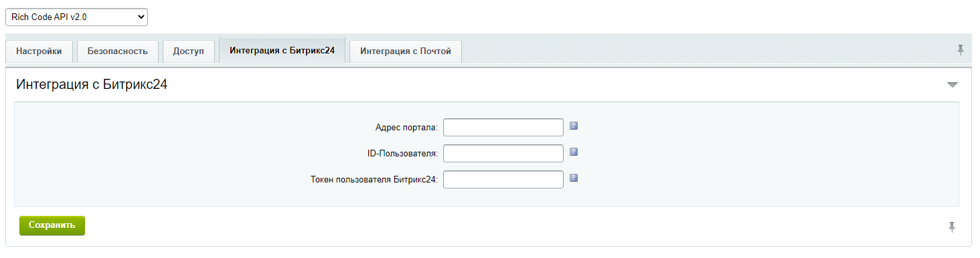Click the Интеграция с Битрикс24 section heading
980x258 pixels.
[x=92, y=85]
